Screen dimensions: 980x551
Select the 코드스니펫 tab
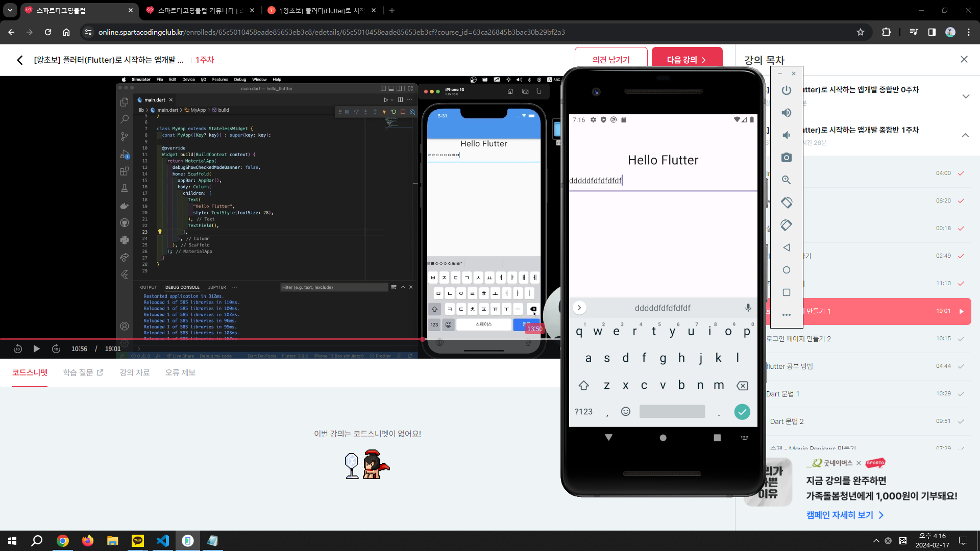point(30,372)
